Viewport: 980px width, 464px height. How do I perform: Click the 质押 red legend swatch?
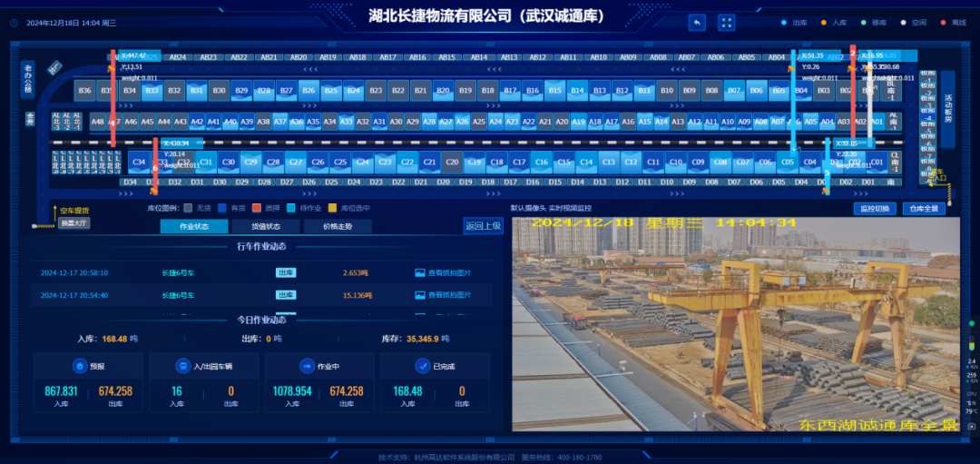[x=256, y=208]
